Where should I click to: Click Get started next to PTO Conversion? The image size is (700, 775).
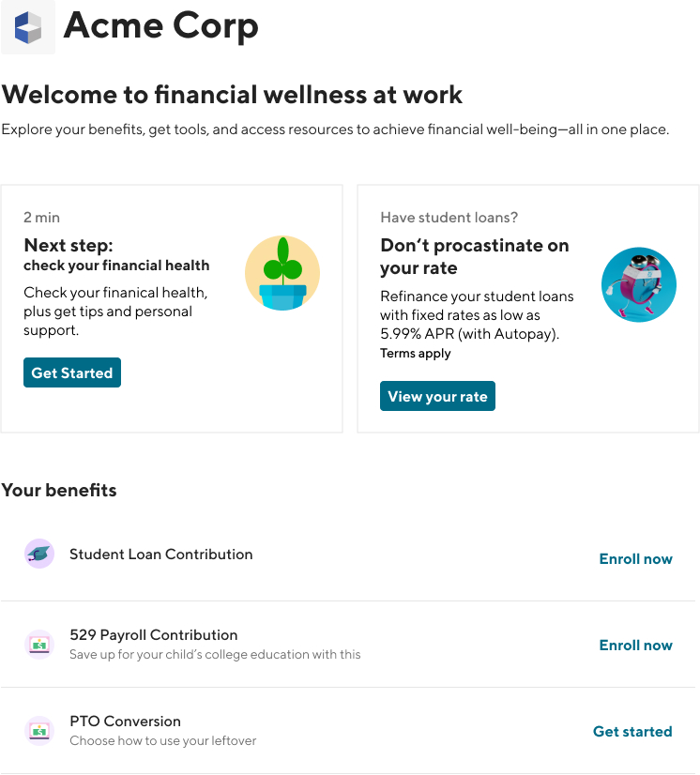click(632, 731)
